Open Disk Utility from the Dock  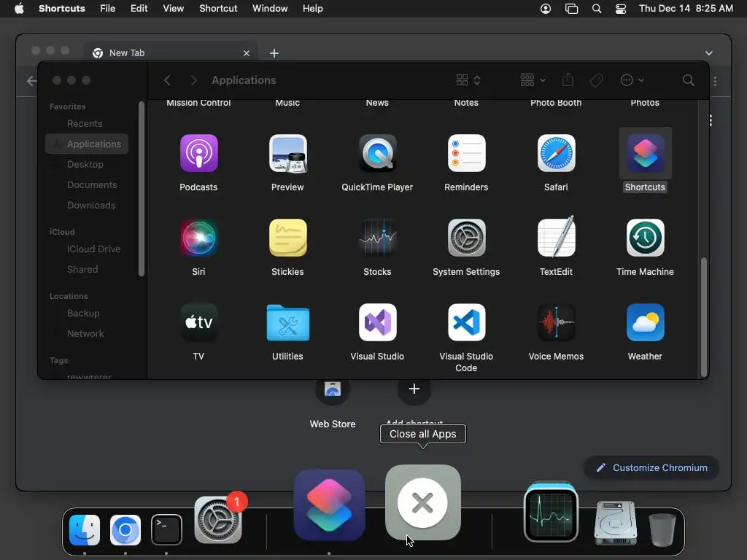tap(616, 522)
